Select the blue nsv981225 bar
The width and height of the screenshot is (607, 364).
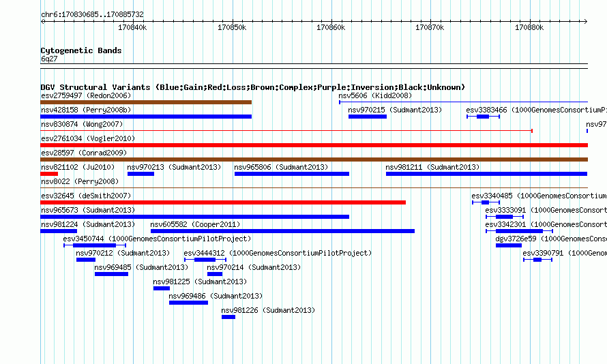tap(162, 288)
